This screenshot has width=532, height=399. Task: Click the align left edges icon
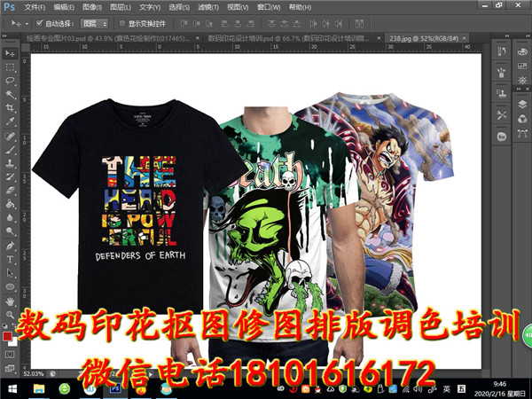click(x=225, y=23)
